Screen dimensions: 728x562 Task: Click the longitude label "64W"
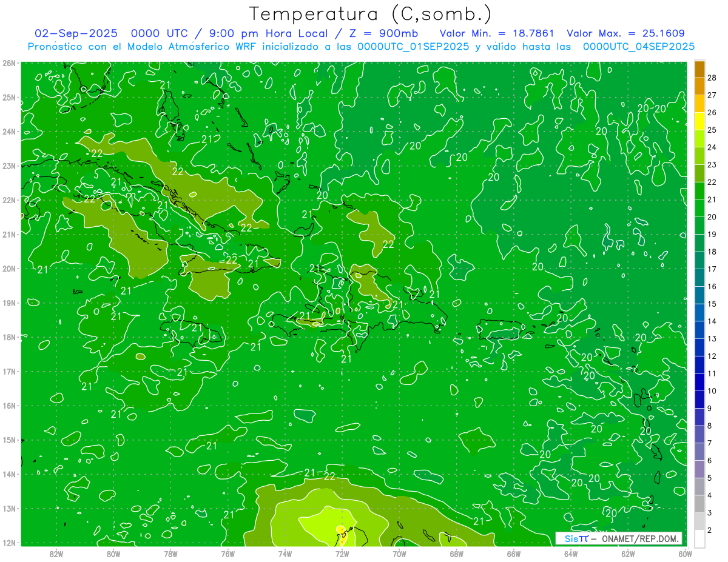coord(571,553)
